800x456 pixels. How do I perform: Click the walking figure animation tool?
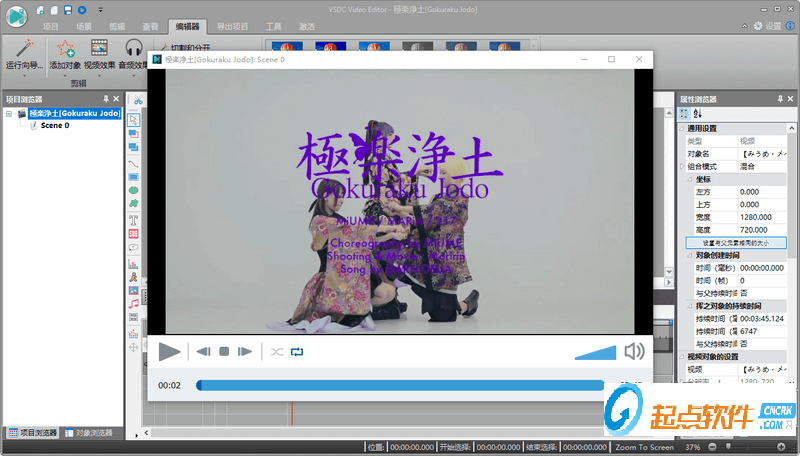(133, 277)
